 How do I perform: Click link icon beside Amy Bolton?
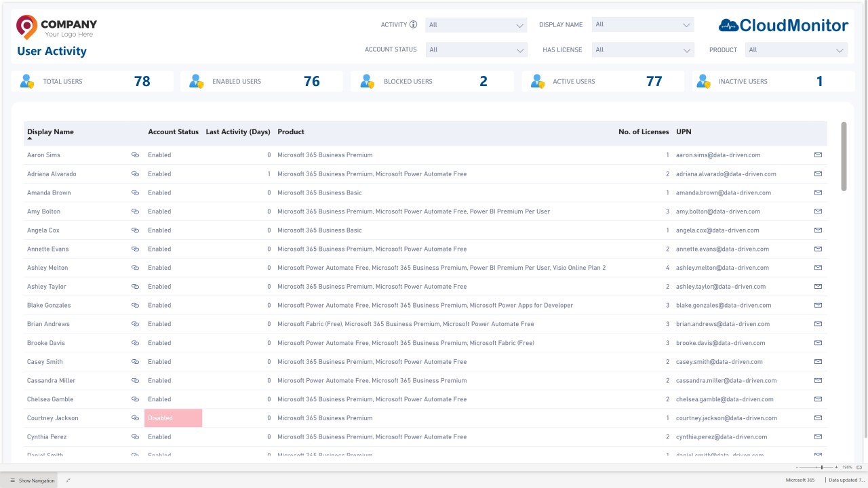coord(135,211)
